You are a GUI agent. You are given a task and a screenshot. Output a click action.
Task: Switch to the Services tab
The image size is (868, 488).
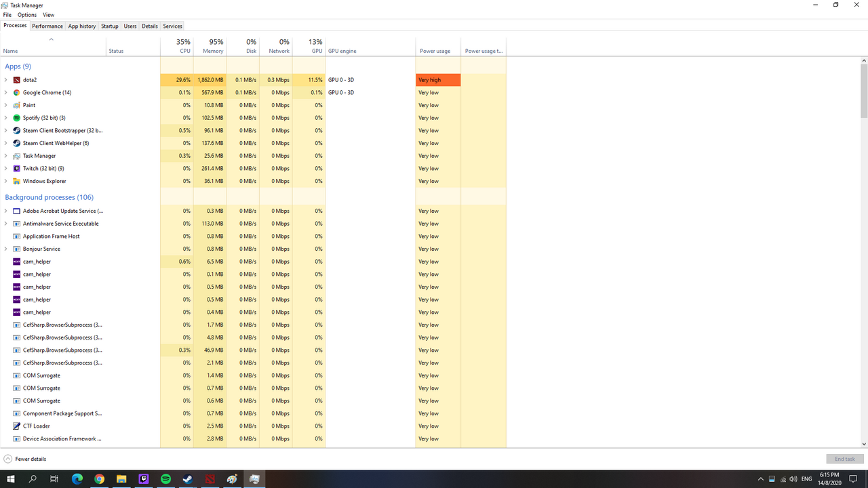(173, 26)
